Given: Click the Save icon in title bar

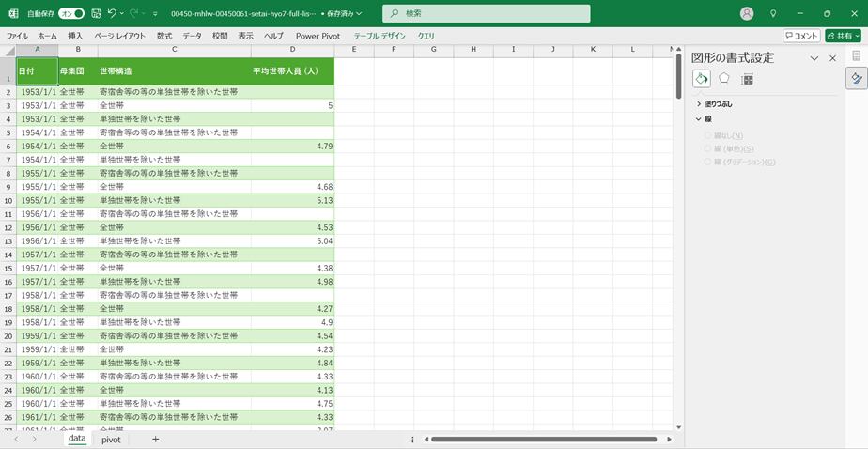Looking at the screenshot, I should tap(96, 14).
